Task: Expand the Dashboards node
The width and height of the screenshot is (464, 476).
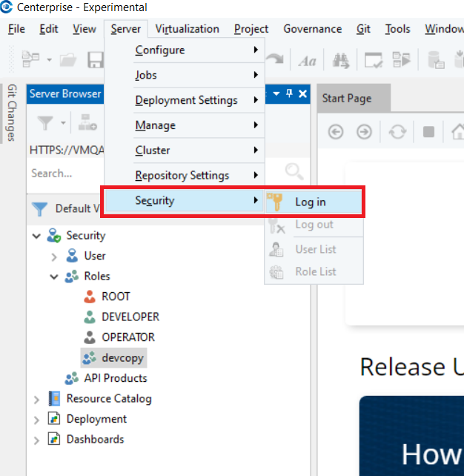Action: [36, 440]
